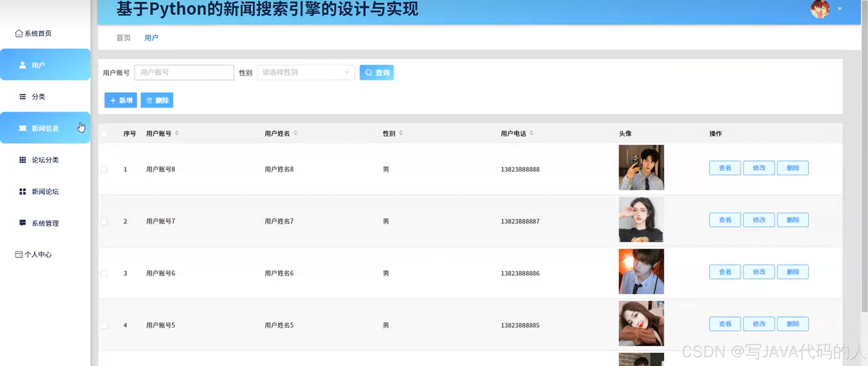Click the 用户 breadcrumb
The height and width of the screenshot is (366, 868).
[x=151, y=38]
